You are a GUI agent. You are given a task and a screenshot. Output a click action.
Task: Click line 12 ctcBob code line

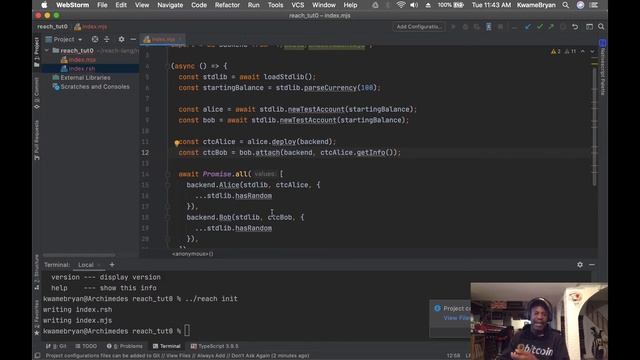click(x=289, y=153)
